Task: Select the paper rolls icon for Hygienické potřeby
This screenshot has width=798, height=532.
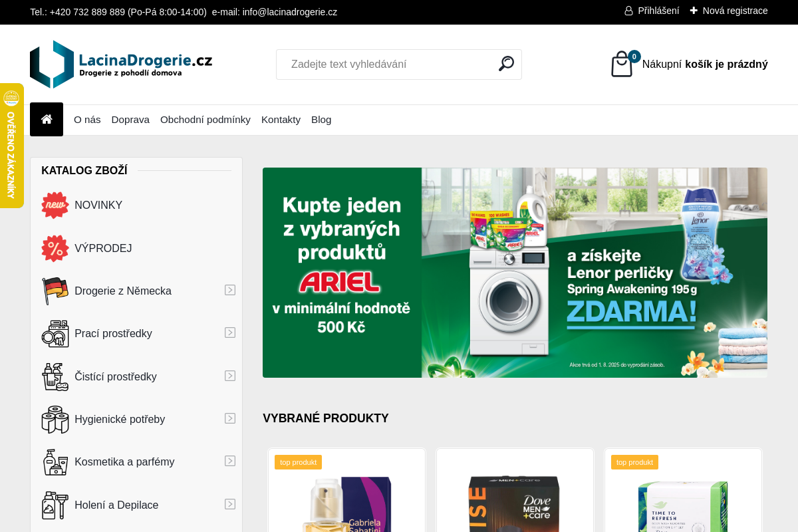Action: point(55,419)
